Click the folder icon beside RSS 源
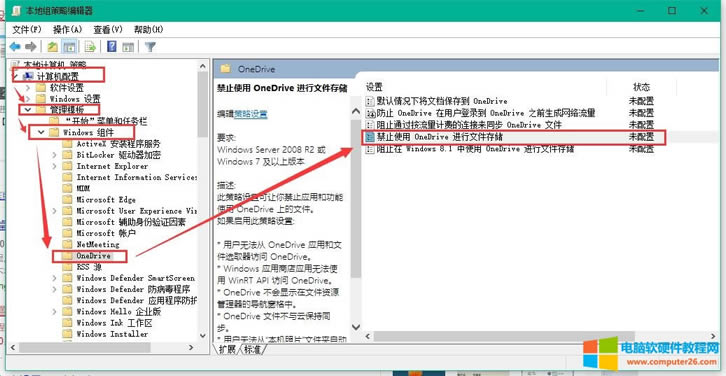The width and height of the screenshot is (726, 376). point(68,267)
